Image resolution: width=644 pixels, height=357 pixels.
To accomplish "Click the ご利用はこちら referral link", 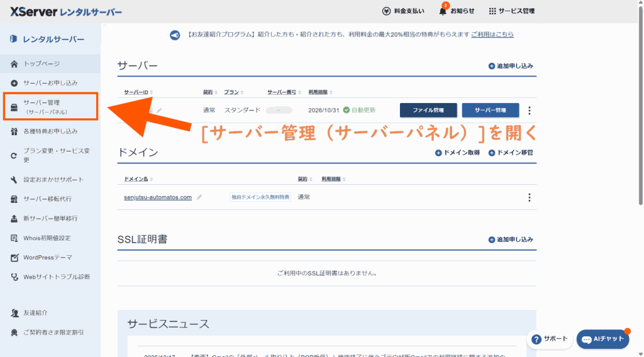I will pyautogui.click(x=492, y=35).
